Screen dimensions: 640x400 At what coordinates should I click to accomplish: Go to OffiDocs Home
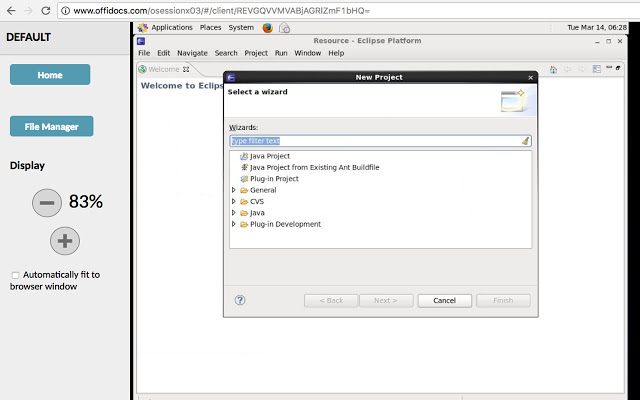(50, 75)
